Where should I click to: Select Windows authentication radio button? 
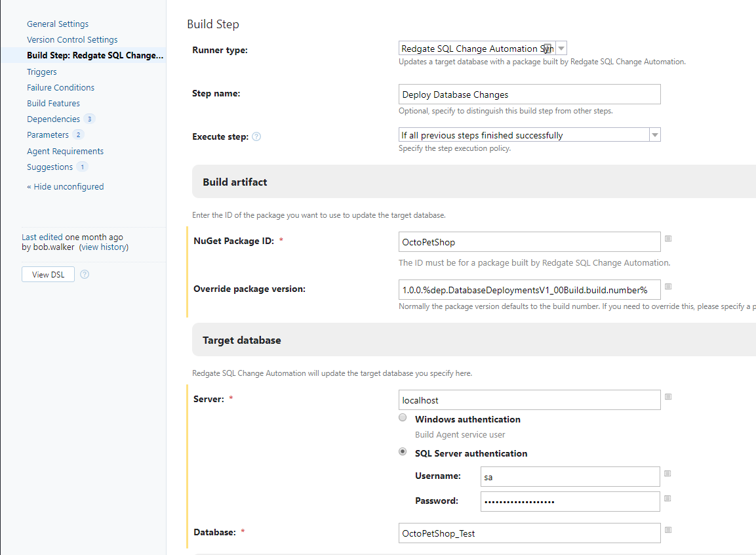click(403, 418)
